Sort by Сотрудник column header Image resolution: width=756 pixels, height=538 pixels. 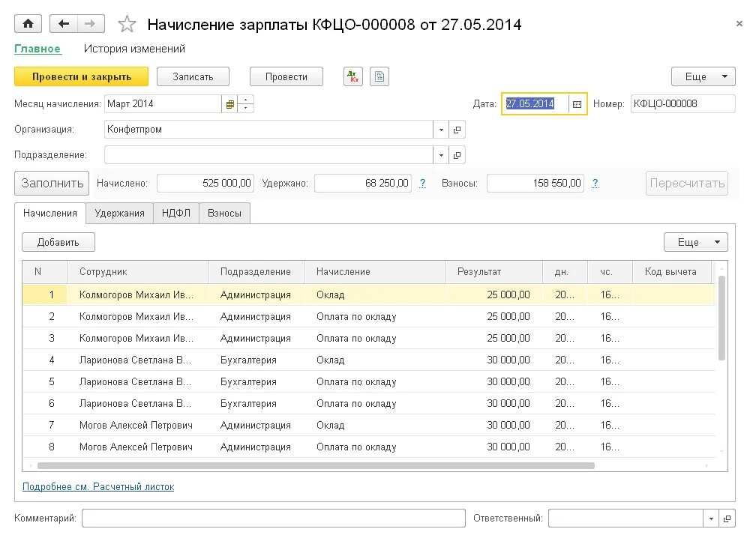[137, 272]
